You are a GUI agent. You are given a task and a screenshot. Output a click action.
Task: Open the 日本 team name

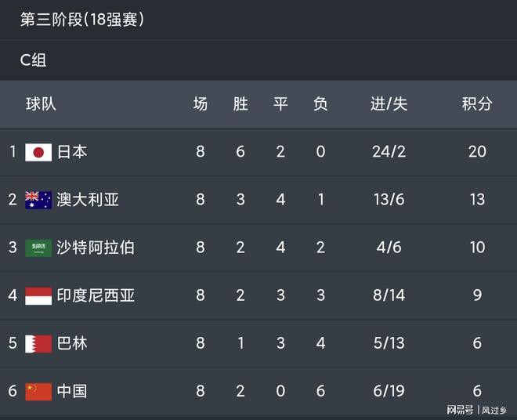(72, 152)
